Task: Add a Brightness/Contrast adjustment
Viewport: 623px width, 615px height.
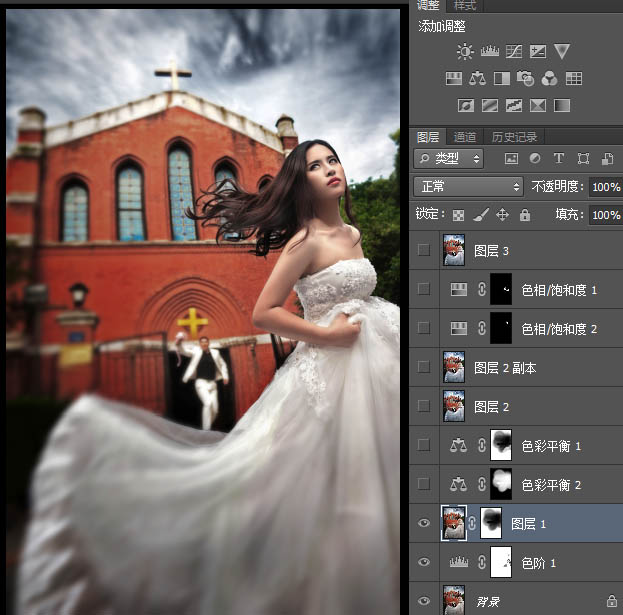Action: point(465,51)
